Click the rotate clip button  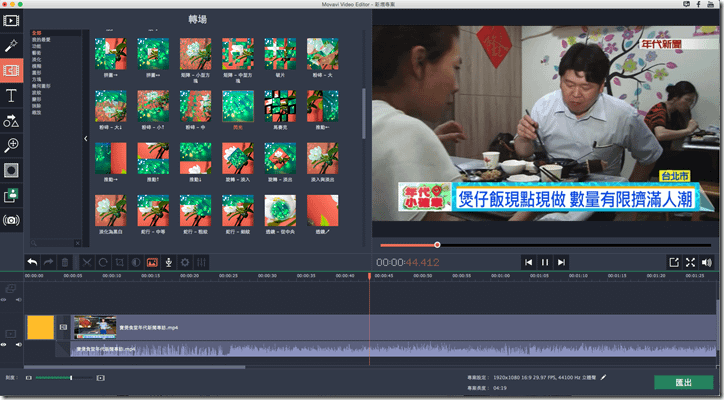tap(103, 262)
